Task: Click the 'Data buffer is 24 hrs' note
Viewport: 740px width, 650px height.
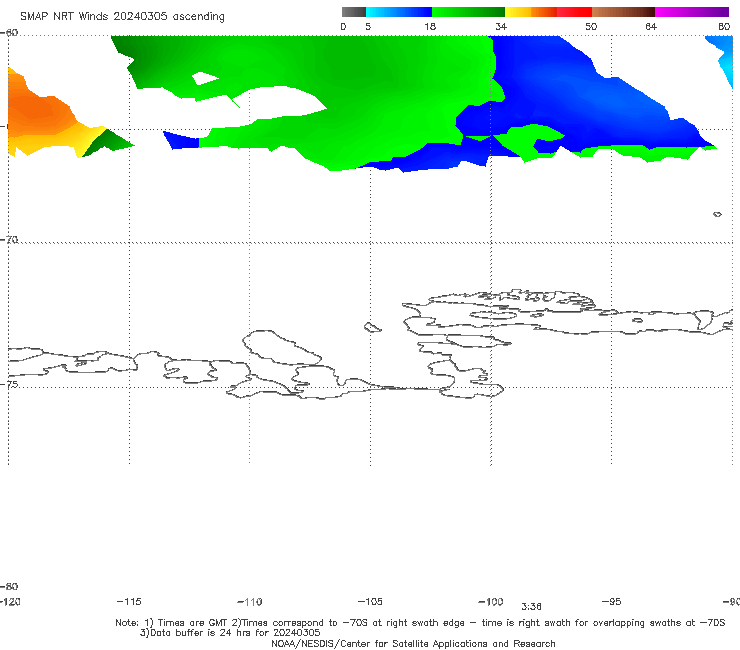Action: tap(230, 633)
